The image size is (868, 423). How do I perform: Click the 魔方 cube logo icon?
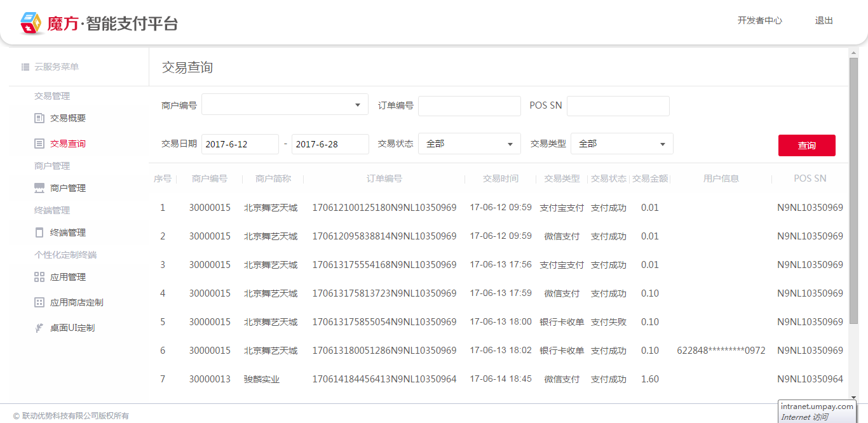31,23
